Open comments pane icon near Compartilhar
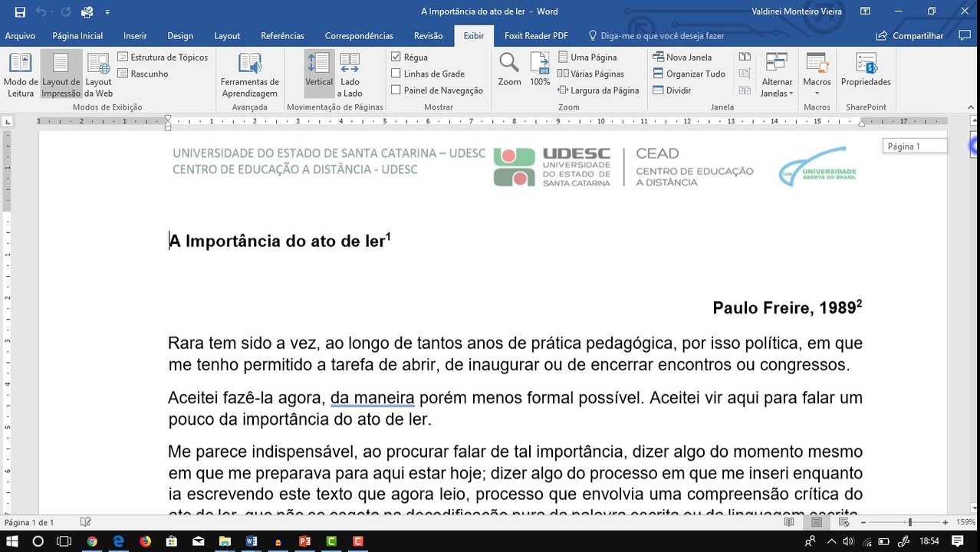 tap(965, 35)
